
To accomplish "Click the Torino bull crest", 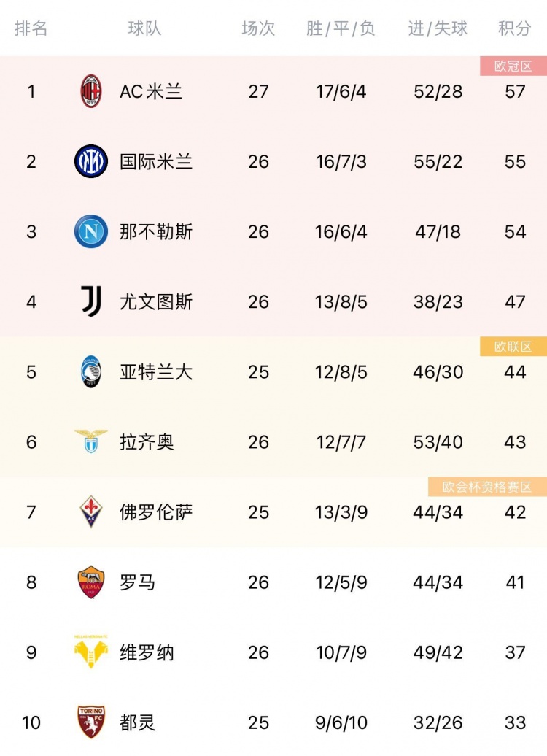I will pos(90,722).
